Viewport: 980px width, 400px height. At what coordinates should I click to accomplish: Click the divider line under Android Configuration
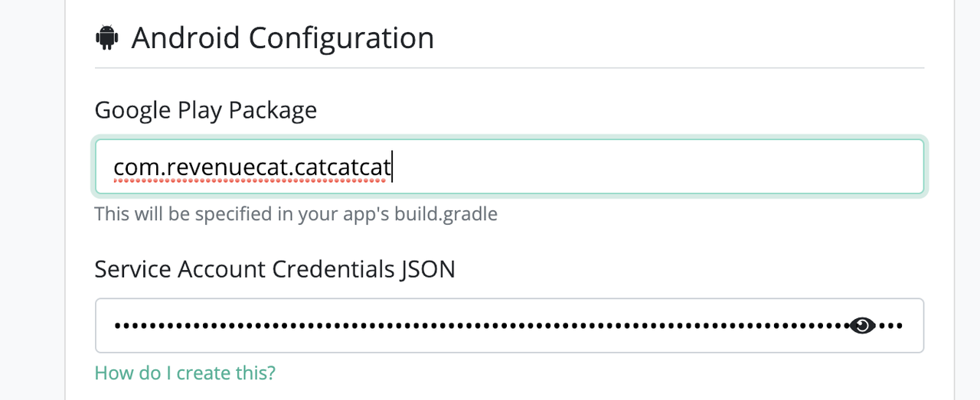pos(509,69)
